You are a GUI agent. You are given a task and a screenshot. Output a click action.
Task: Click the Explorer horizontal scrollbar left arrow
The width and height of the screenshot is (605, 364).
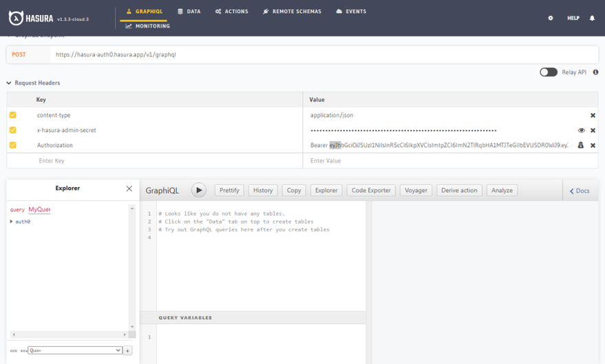(14, 334)
